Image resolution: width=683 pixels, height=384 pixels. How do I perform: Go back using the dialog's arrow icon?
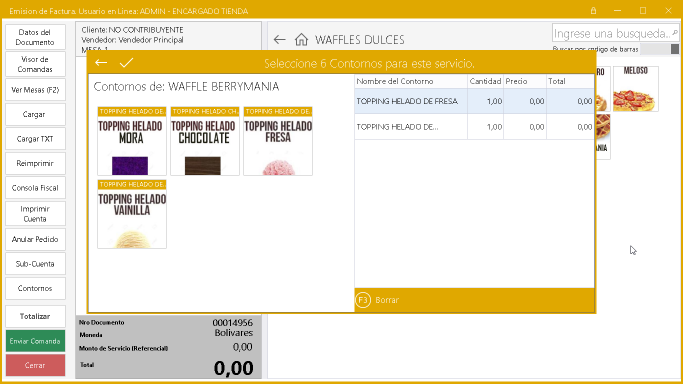tap(101, 63)
